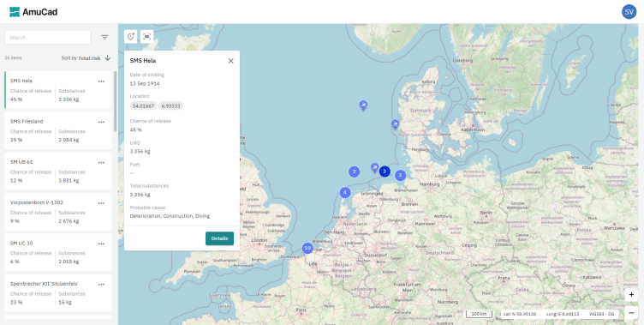Zoom in the map with plus button
Screen dimensions: 644x325
tap(631, 294)
